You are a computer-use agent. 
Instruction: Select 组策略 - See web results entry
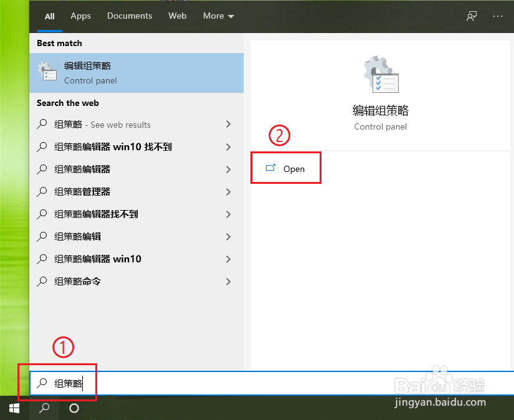coord(136,124)
